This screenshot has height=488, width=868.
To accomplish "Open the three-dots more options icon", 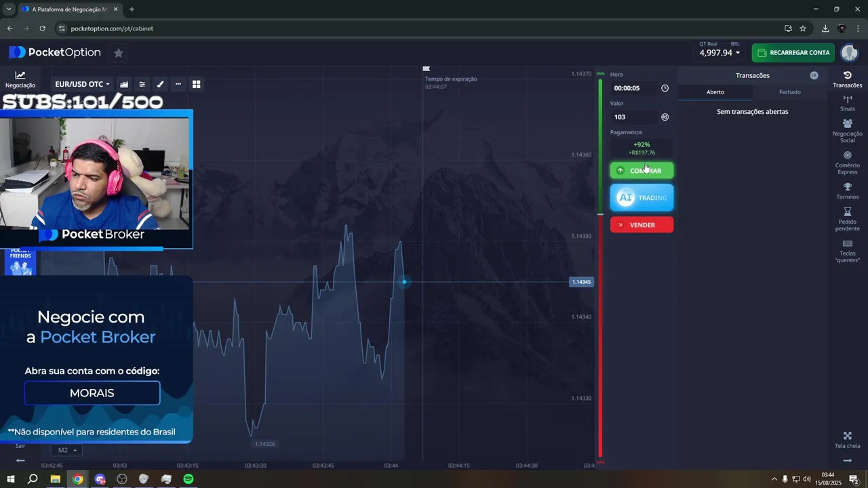I will [178, 84].
